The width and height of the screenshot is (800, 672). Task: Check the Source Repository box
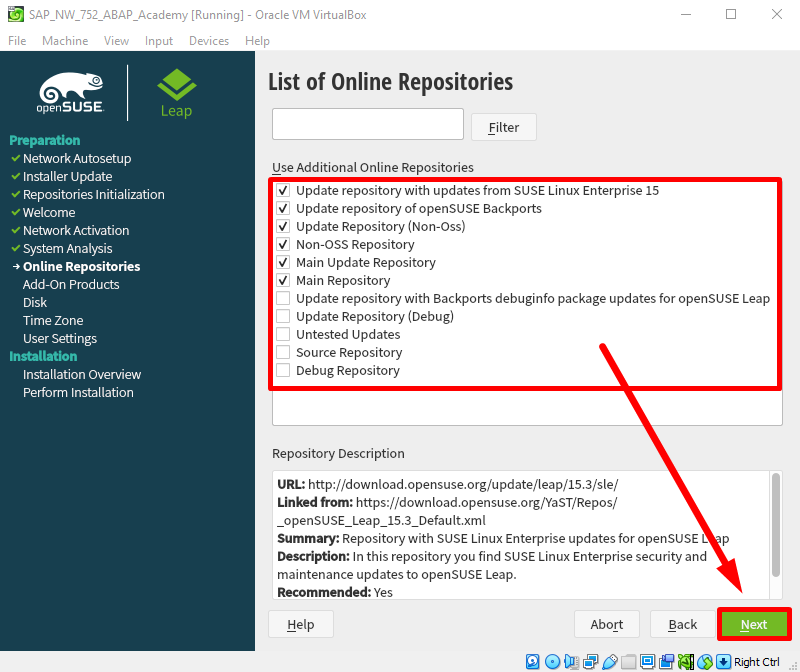pyautogui.click(x=283, y=353)
